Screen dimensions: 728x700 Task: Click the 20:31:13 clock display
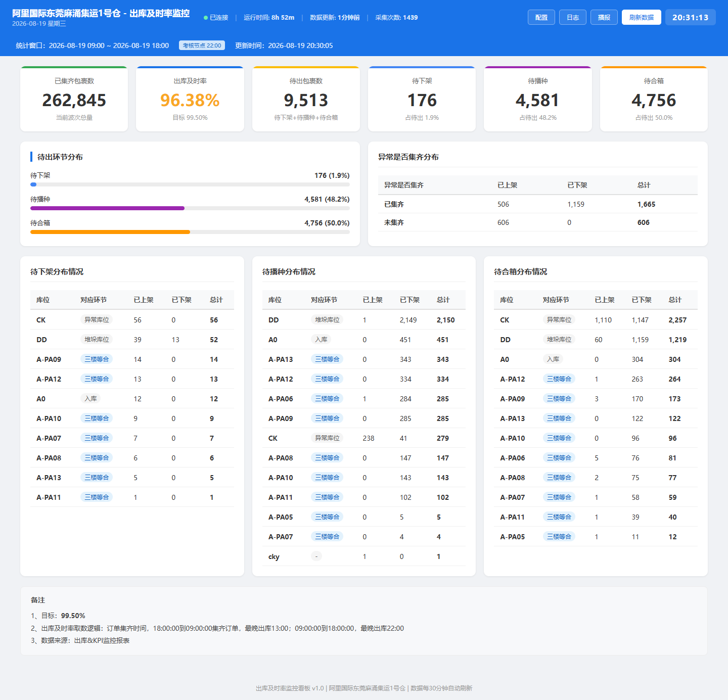pos(690,17)
